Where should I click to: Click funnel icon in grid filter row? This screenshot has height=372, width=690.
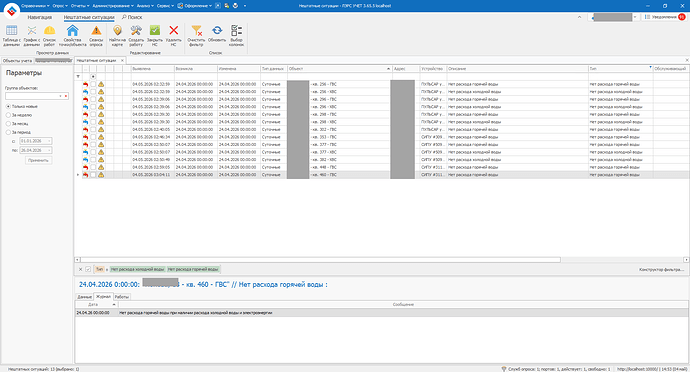pos(78,77)
